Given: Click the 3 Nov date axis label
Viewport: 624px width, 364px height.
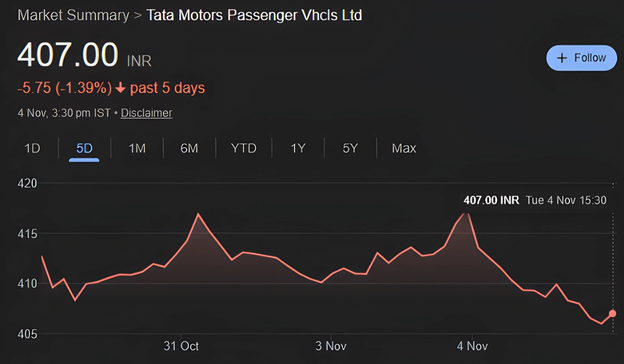Looking at the screenshot, I should pyautogui.click(x=331, y=346).
